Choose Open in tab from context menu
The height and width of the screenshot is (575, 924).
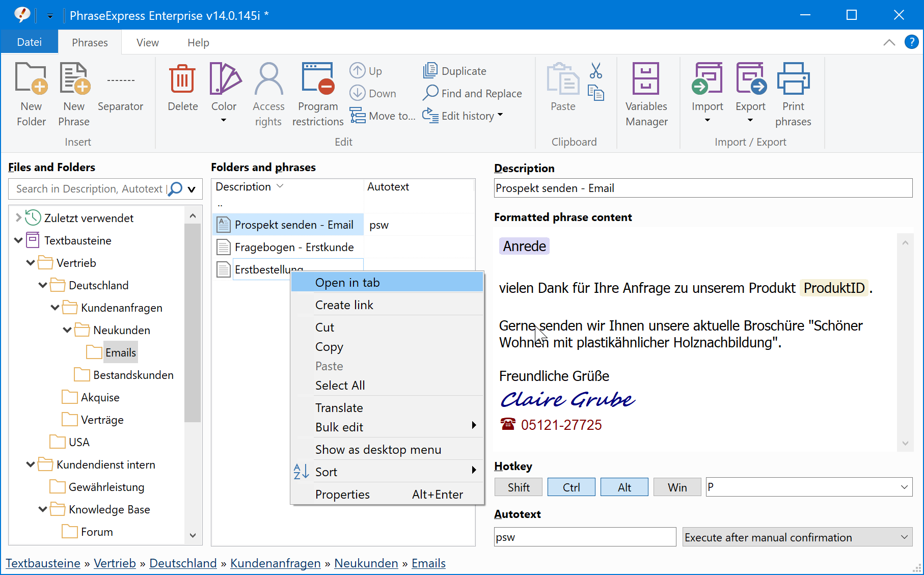pyautogui.click(x=347, y=282)
